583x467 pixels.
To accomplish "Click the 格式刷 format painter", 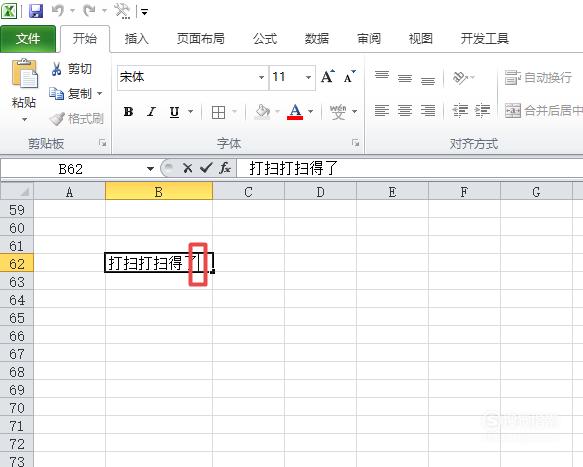I will pos(77,119).
